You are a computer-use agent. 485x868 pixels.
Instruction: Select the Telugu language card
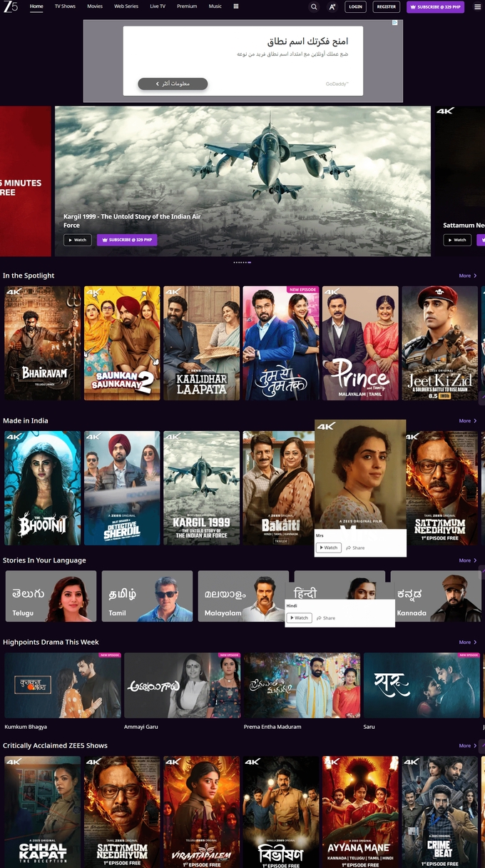[x=51, y=596]
